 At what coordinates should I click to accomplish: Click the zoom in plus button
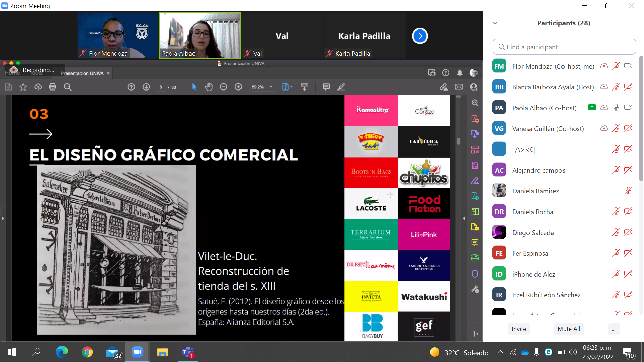238,87
